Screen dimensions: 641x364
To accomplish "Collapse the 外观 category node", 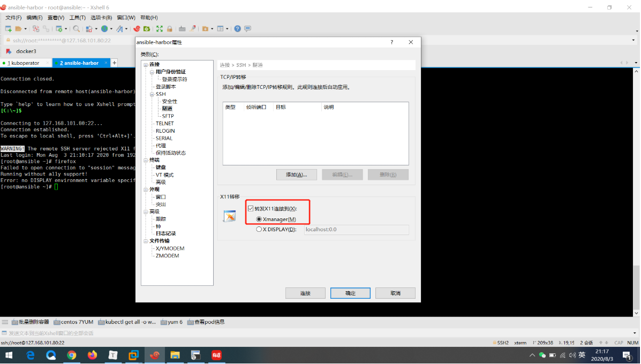I will [x=145, y=189].
